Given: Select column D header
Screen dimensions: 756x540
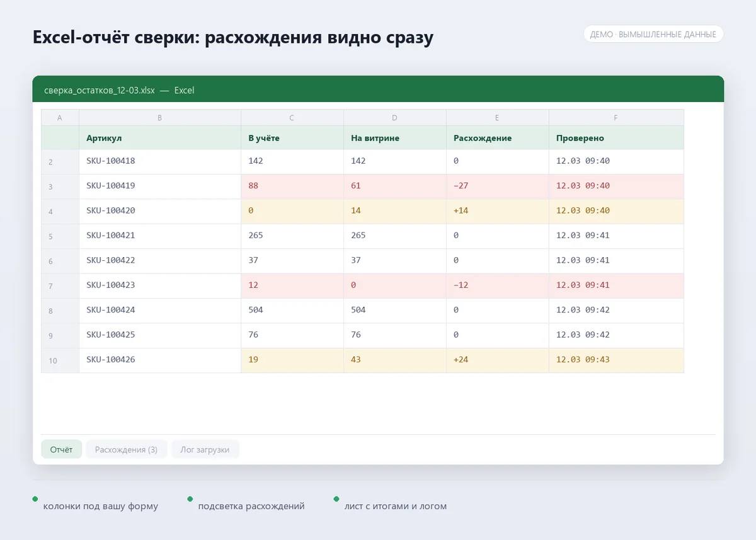Looking at the screenshot, I should coord(395,118).
